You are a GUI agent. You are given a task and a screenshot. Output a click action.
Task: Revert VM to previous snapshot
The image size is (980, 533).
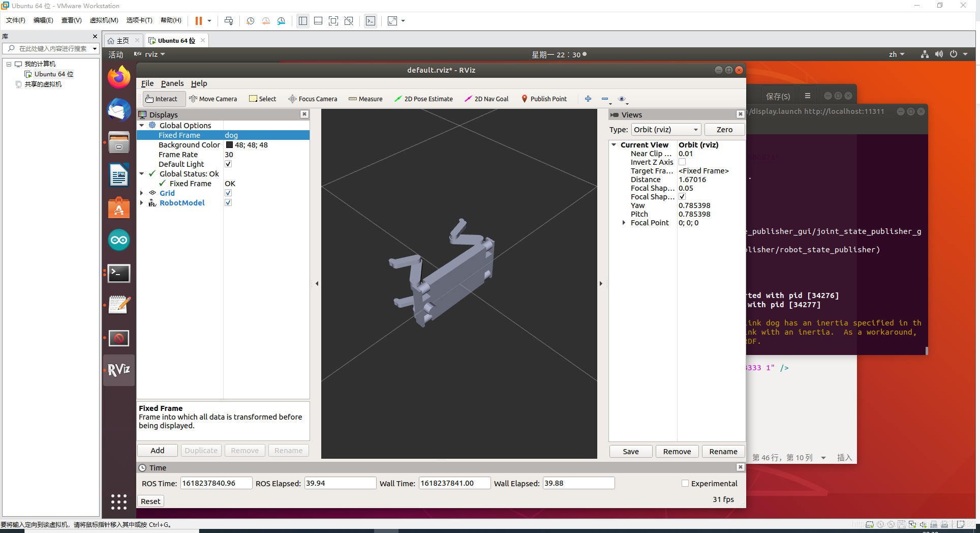[x=265, y=21]
